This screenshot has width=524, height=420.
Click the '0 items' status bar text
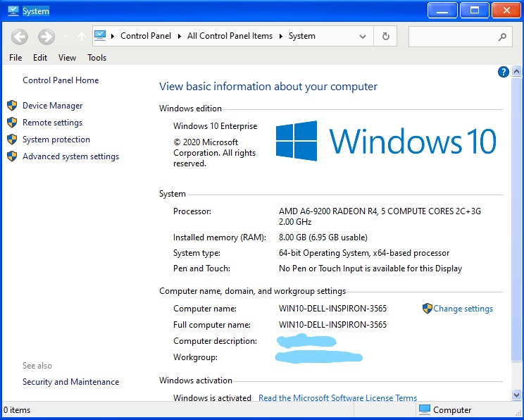click(17, 410)
